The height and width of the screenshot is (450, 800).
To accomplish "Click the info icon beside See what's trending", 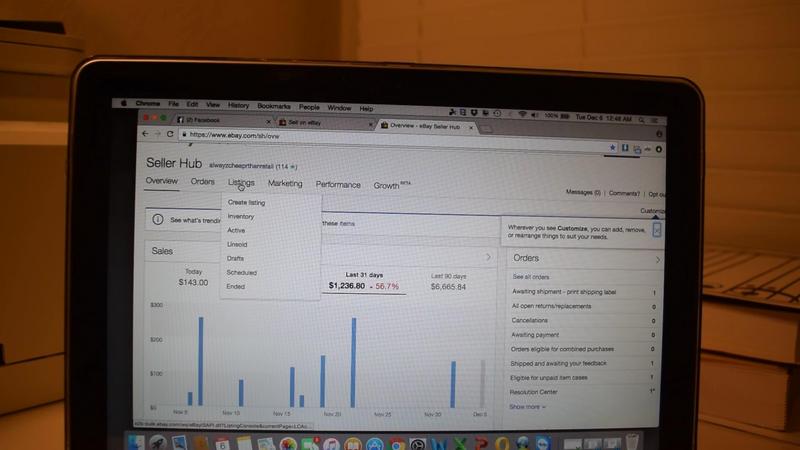I will tap(158, 219).
